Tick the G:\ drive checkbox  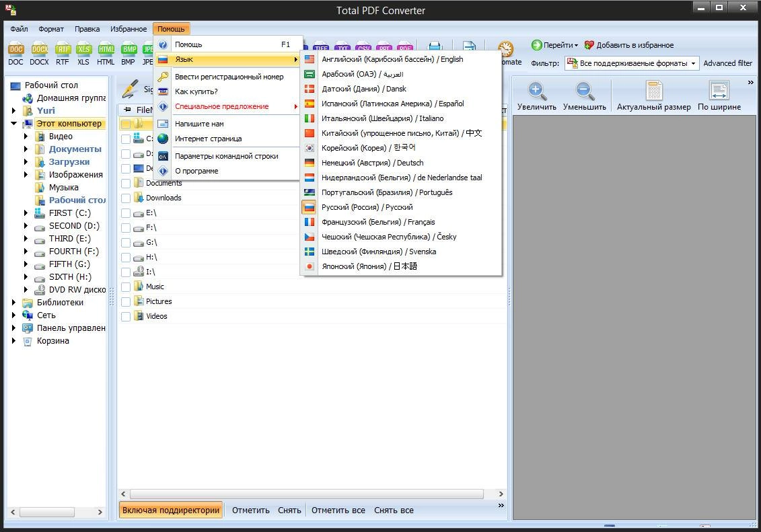(126, 243)
